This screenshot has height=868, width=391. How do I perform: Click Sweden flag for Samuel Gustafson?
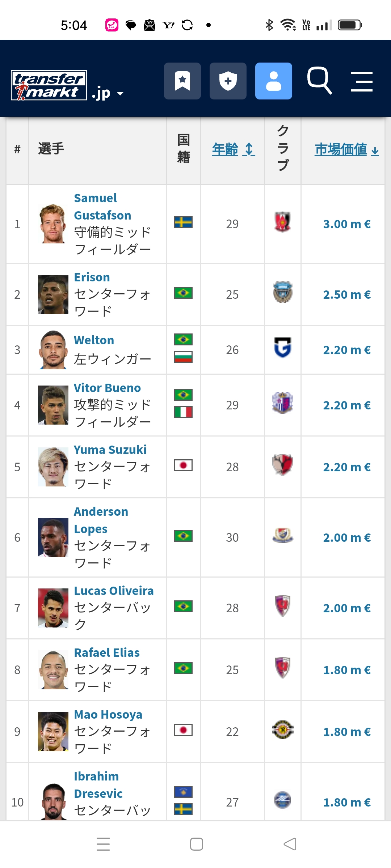[183, 222]
